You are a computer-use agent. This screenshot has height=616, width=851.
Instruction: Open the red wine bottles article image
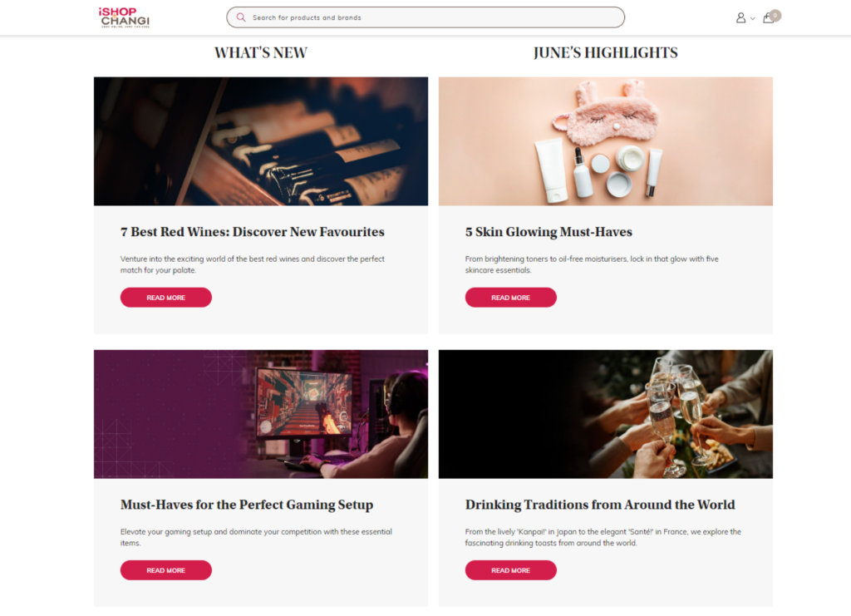tap(261, 141)
